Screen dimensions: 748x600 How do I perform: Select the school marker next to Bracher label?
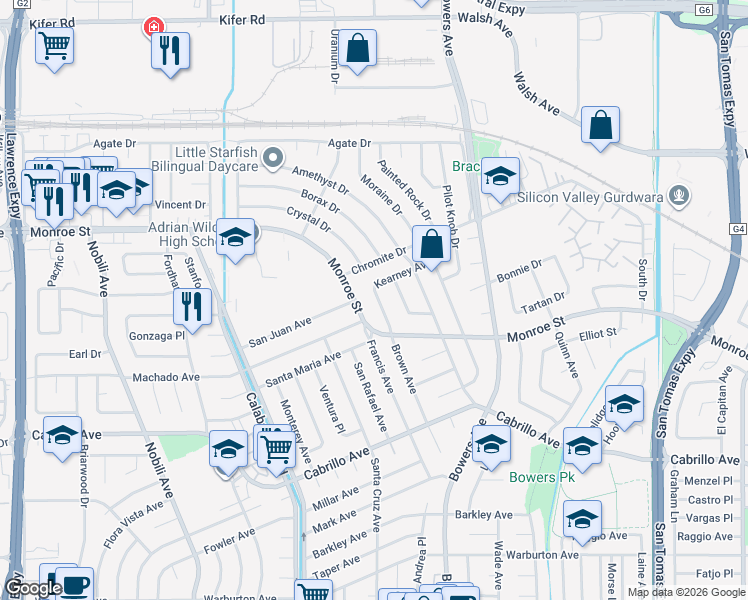tap(500, 180)
